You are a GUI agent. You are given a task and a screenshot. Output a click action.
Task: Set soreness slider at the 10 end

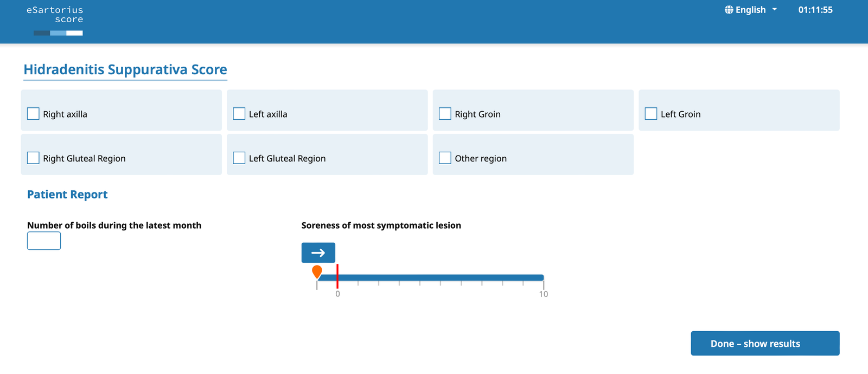coord(543,278)
